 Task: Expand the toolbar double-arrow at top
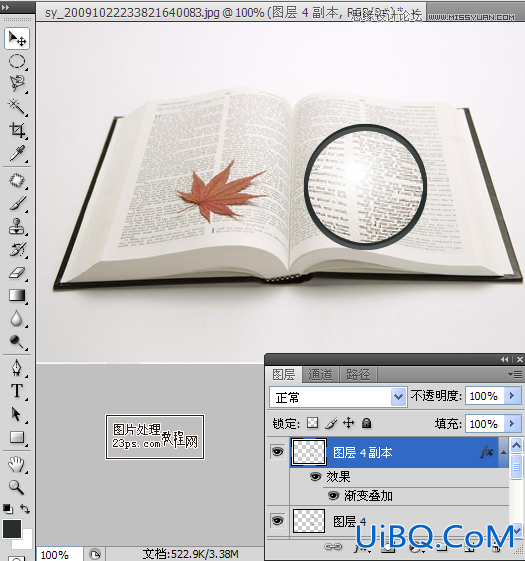(6, 7)
